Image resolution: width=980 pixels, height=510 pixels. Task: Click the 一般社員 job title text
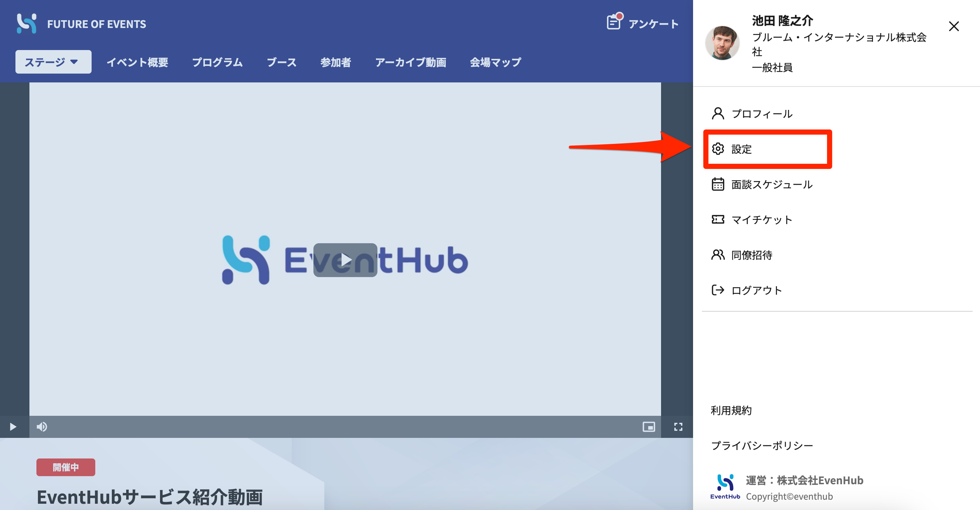click(772, 68)
